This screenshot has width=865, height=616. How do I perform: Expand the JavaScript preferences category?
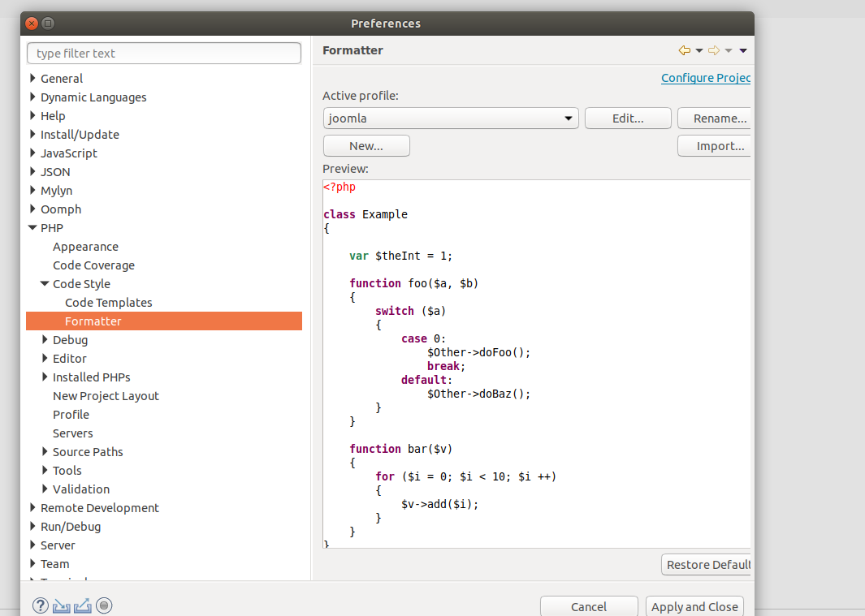coord(32,153)
